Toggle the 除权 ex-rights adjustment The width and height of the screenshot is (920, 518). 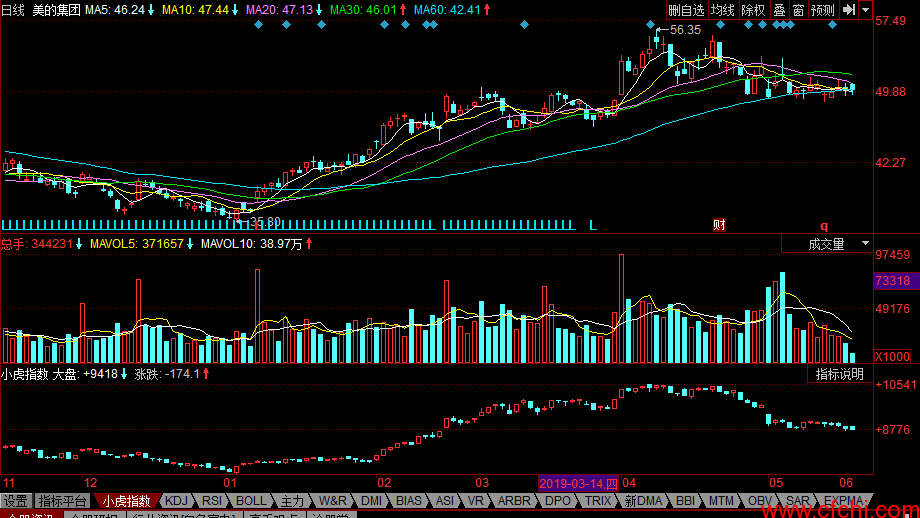click(x=753, y=10)
